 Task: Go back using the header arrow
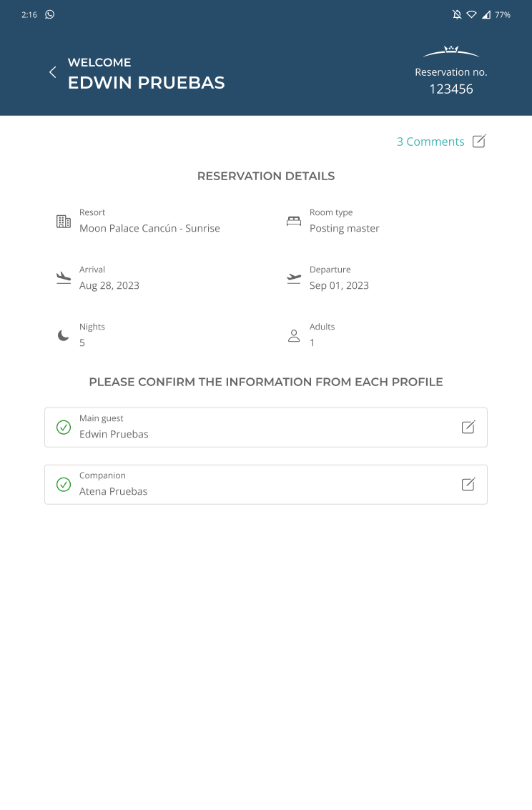[x=53, y=72]
